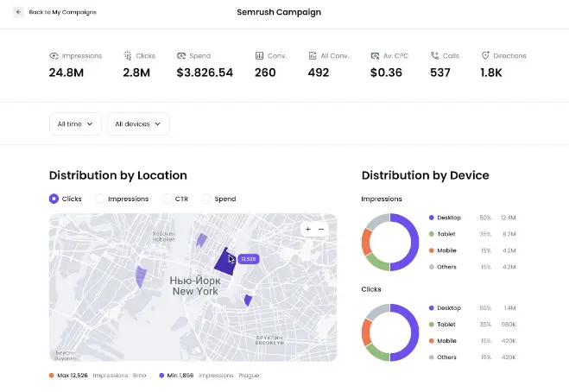
Task: Click the Desktop purple legend dot under Impressions
Action: coord(431,218)
